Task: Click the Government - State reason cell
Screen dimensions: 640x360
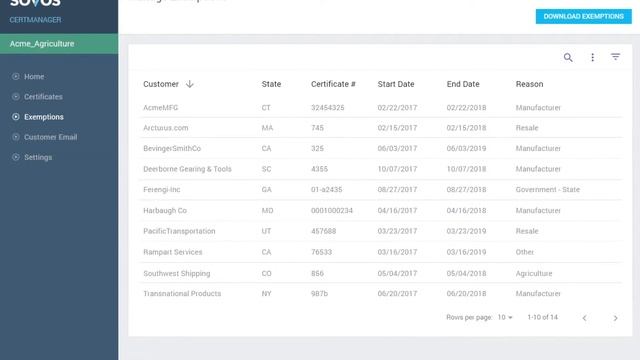Action: coord(547,189)
